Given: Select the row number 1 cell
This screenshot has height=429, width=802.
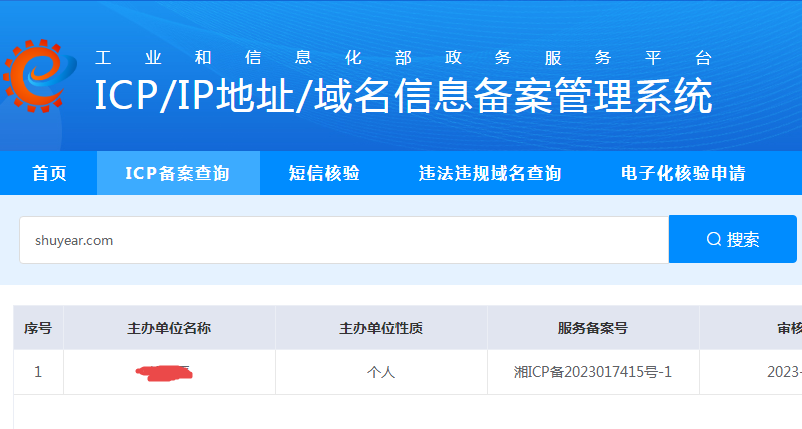Looking at the screenshot, I should pyautogui.click(x=38, y=372).
